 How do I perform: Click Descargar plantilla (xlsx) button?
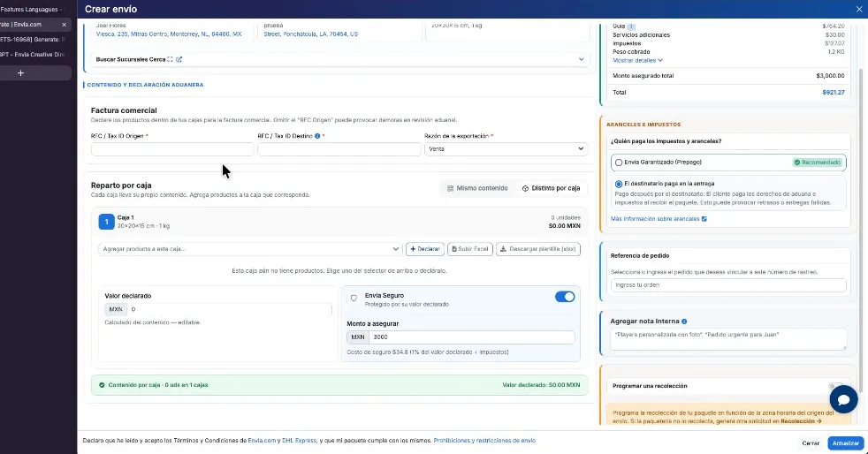538,249
